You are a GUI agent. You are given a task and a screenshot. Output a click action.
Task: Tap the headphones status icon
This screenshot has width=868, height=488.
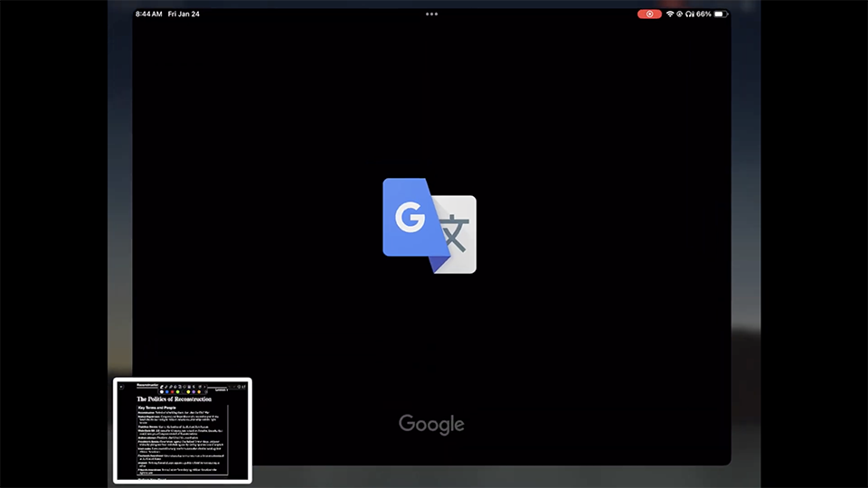689,14
